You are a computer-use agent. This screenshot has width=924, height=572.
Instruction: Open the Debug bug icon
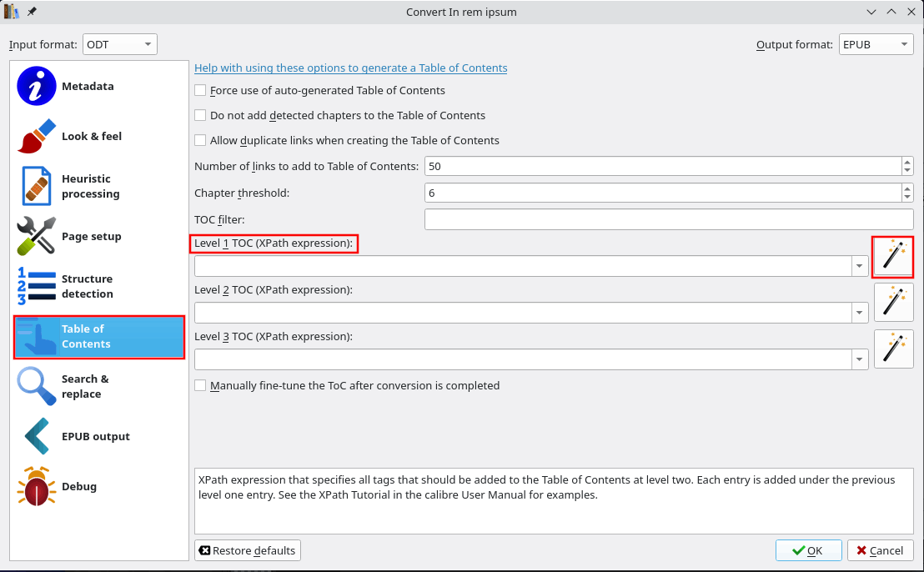pyautogui.click(x=37, y=487)
